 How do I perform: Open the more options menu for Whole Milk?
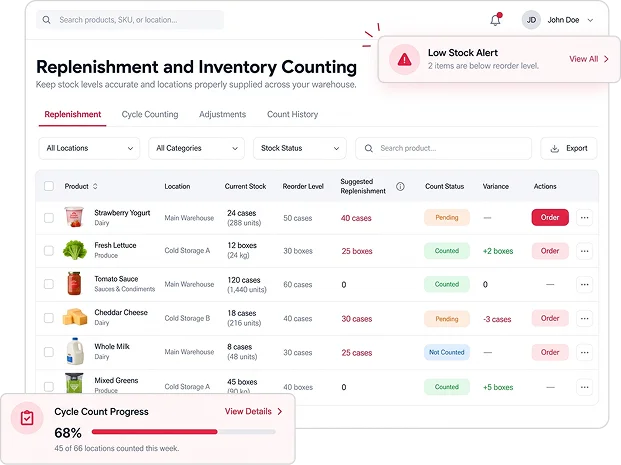coord(584,353)
